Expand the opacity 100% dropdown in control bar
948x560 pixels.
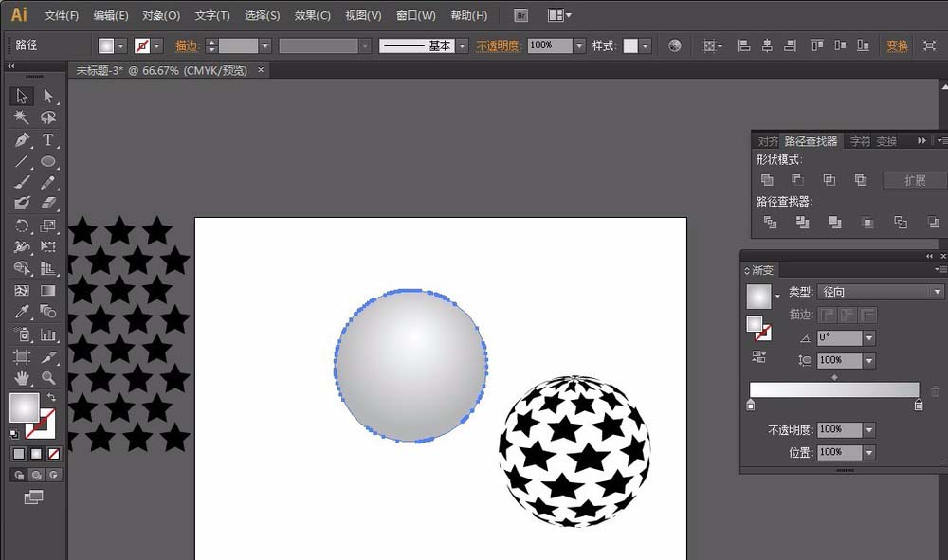pyautogui.click(x=579, y=45)
